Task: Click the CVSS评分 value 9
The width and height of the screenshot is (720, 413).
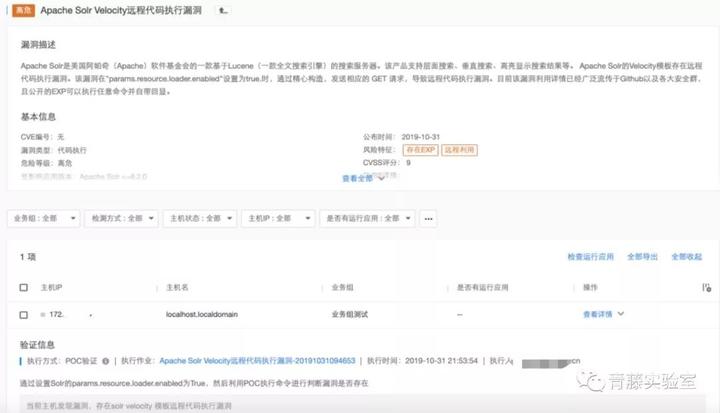Action: 408,163
